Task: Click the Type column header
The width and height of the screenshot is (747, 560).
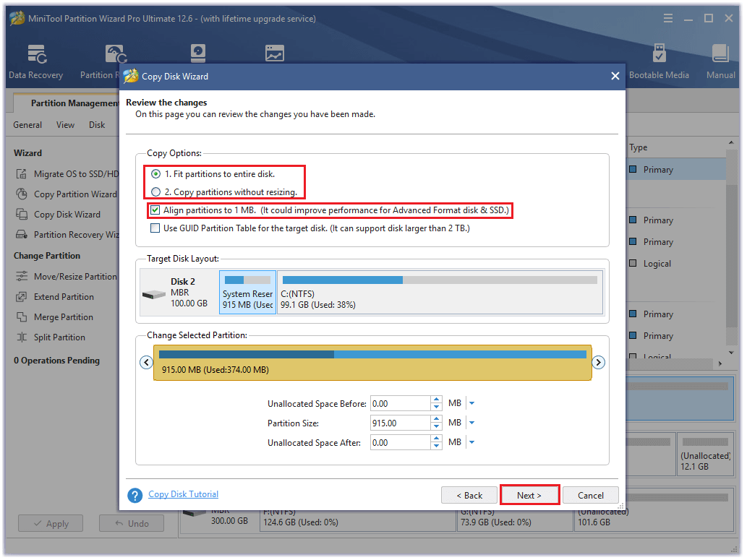Action: tap(638, 147)
